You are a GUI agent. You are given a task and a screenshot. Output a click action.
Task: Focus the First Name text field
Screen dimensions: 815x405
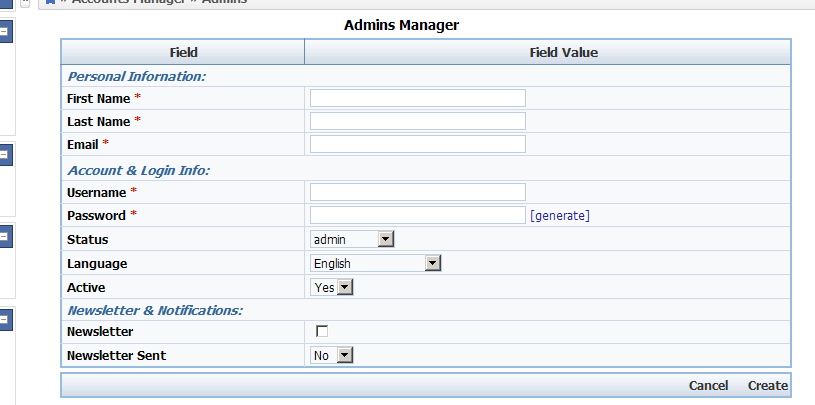(417, 97)
